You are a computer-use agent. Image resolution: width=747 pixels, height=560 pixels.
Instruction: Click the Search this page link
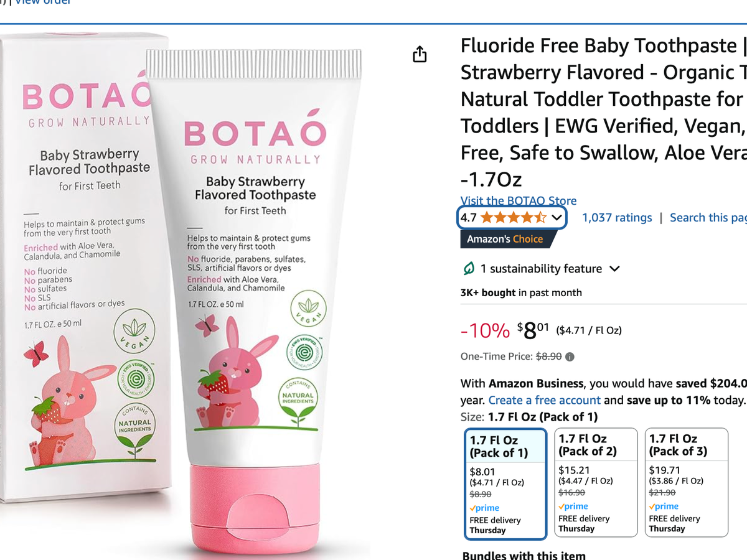[x=708, y=218]
